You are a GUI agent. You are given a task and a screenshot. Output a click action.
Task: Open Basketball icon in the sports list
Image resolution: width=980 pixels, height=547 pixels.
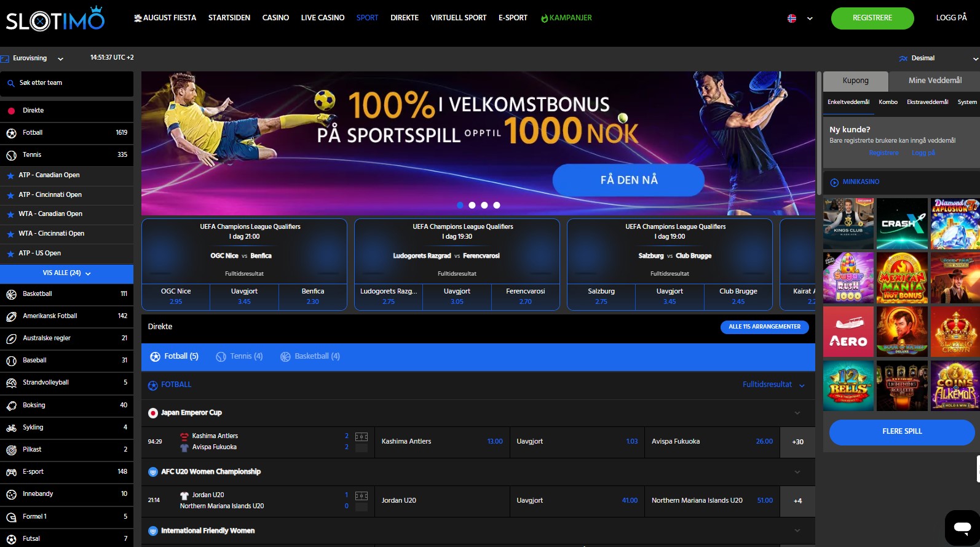pos(11,294)
